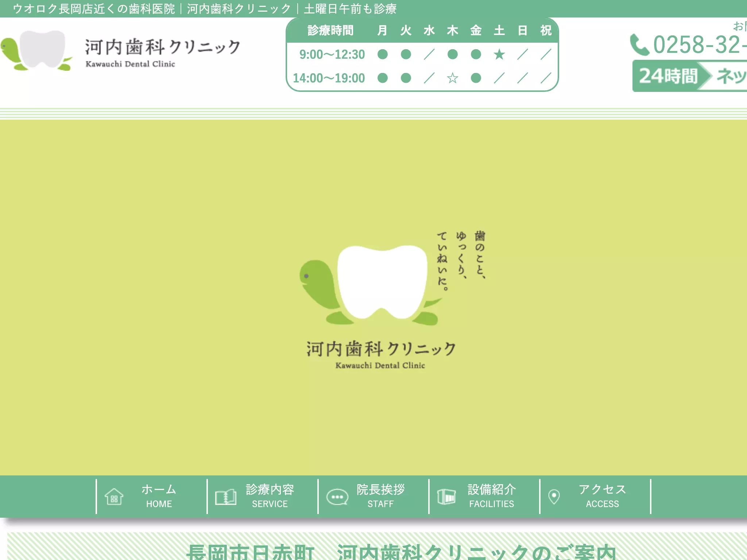Viewport: 747px width, 560px height.
Task: Open 診療内容 SERVICE navigation item
Action: pos(263,496)
